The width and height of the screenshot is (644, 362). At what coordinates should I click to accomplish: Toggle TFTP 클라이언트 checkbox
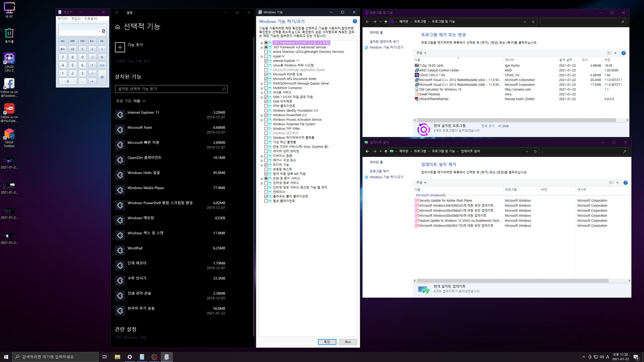click(x=266, y=106)
